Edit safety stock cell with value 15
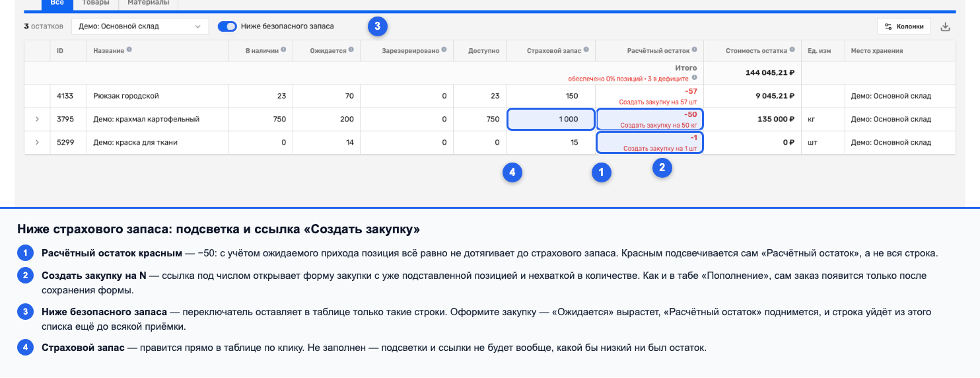This screenshot has height=378, width=980. pos(551,143)
